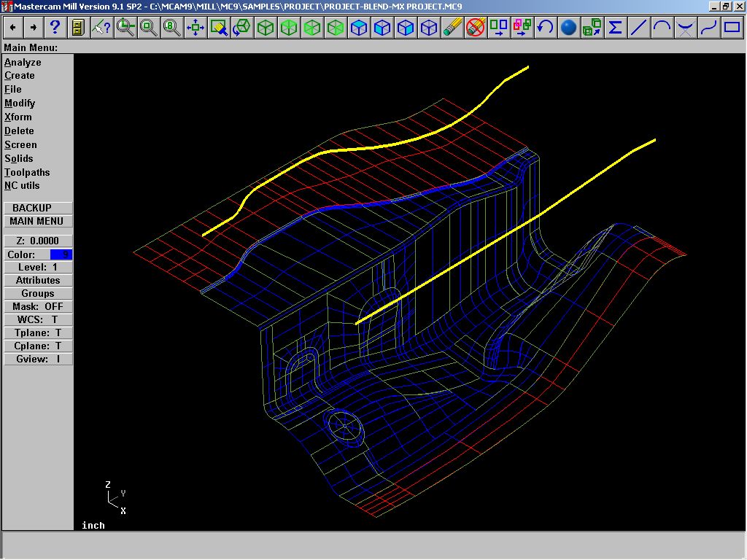
Task: Fit geometry to screen with four-arrow icon
Action: click(196, 27)
